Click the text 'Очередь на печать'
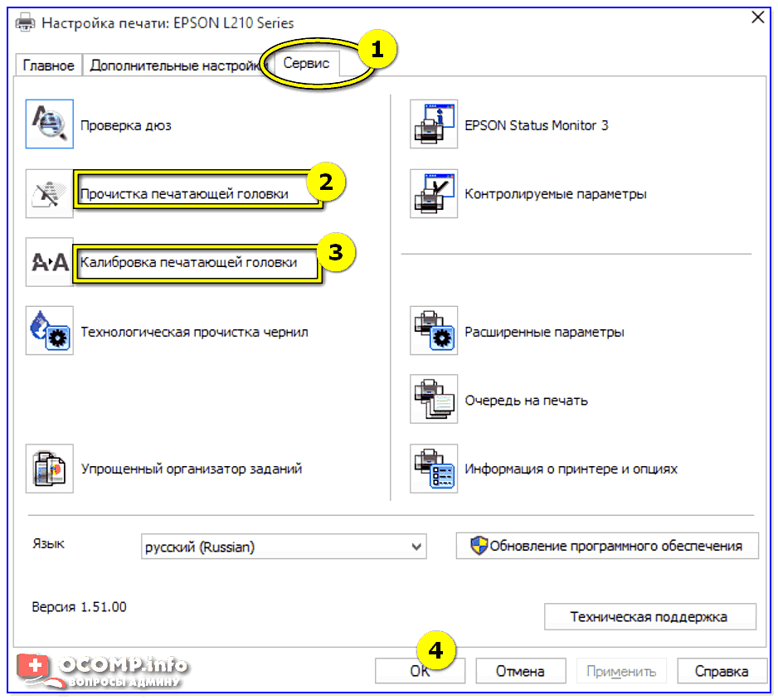Viewport: 778px width, 700px height. pyautogui.click(x=527, y=401)
